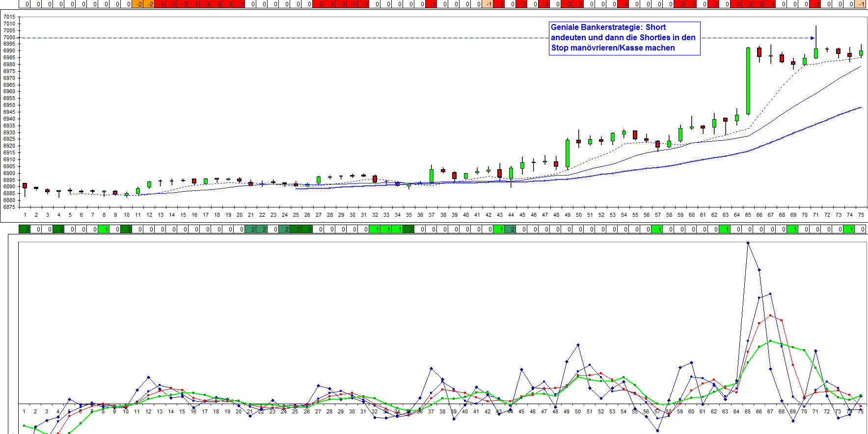This screenshot has width=868, height=434.
Task: Click the 6875 price label on the y-axis
Action: click(x=9, y=207)
